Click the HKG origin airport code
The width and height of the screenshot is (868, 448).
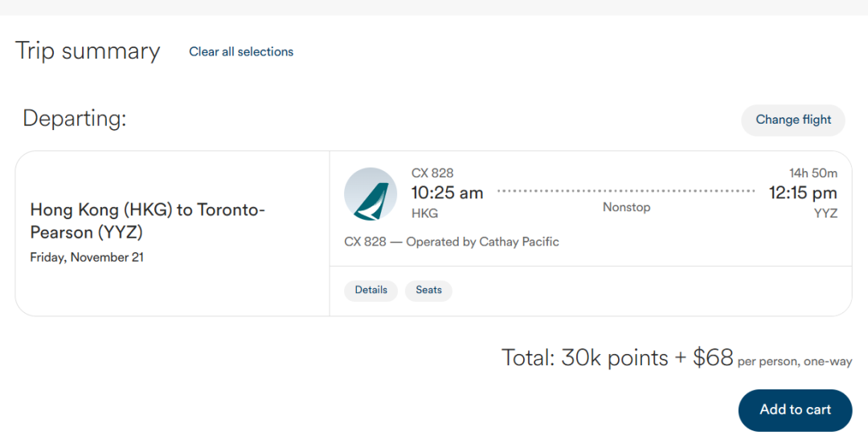coord(424,214)
